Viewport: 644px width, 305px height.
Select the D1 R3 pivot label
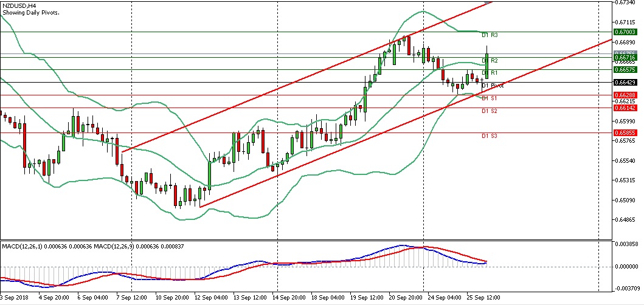[x=490, y=35]
